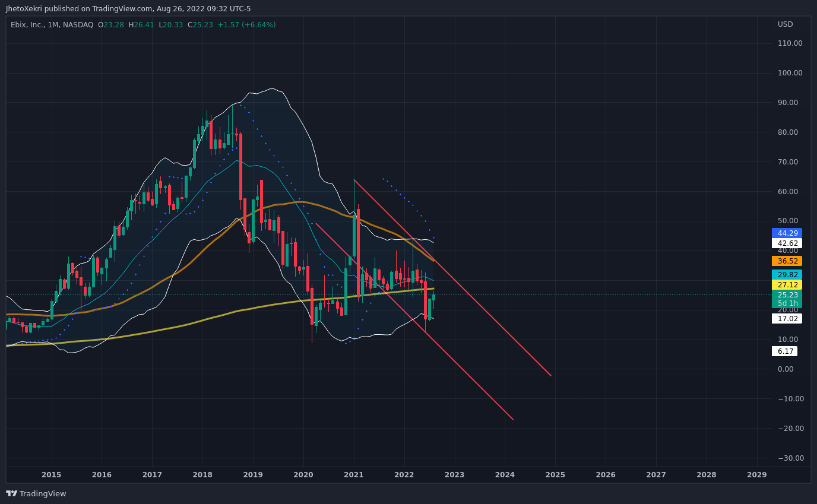The image size is (817, 504).
Task: Select the cyan 29.82 price tag
Action: pyautogui.click(x=787, y=275)
